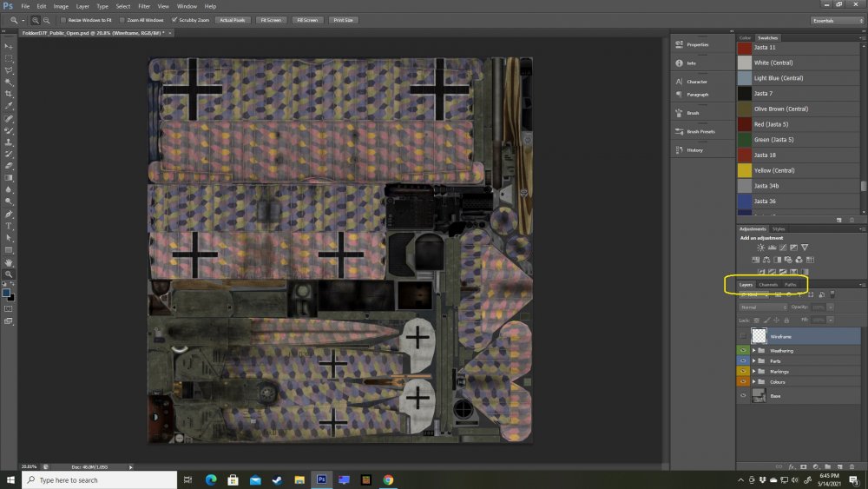
Task: Click the Actual Pixels button
Action: click(x=232, y=19)
